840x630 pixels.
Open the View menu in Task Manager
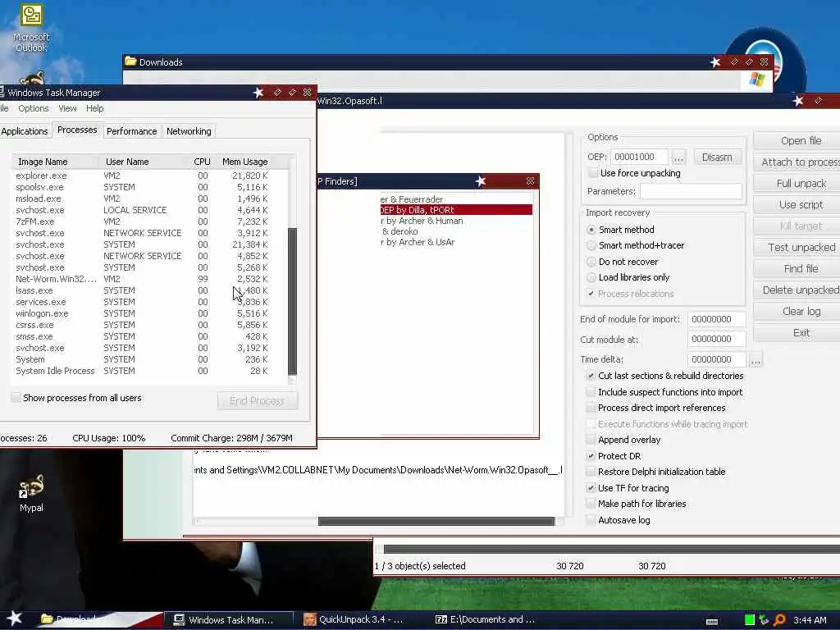pos(67,108)
